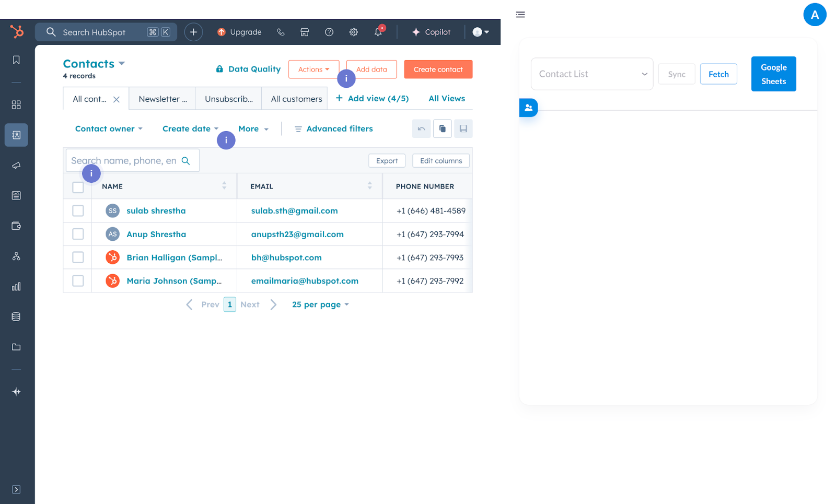
Task: Open the hamburger menu in the right panel
Action: pyautogui.click(x=520, y=15)
